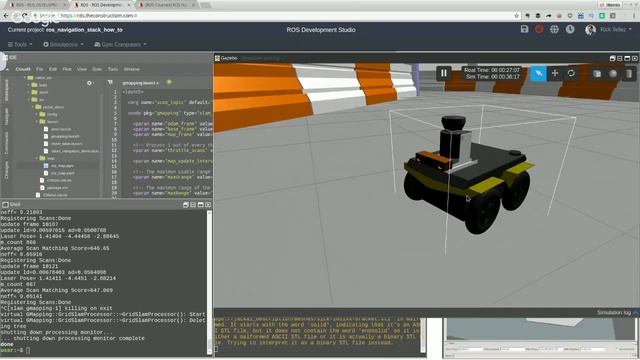Click the Shell panel dock icon

pos(186,204)
